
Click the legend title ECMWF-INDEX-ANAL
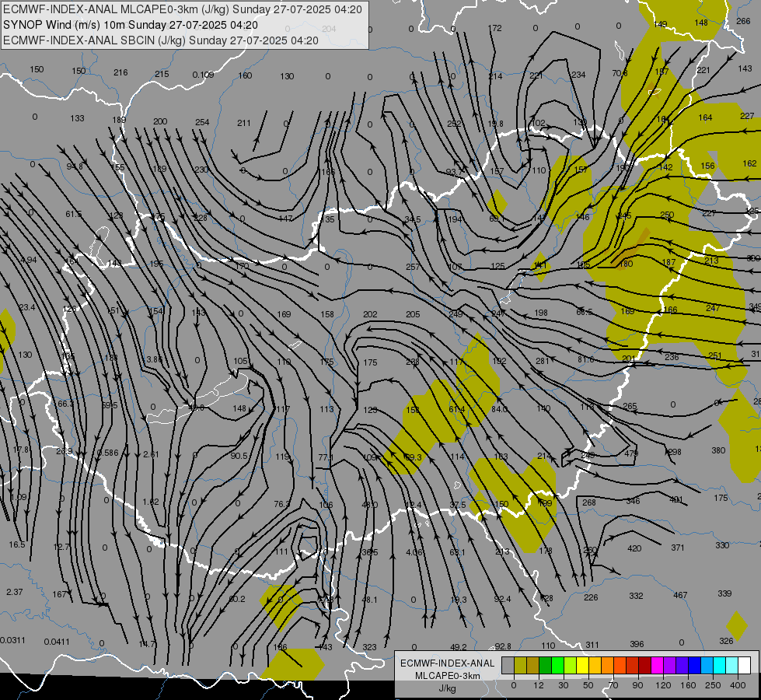point(447,663)
